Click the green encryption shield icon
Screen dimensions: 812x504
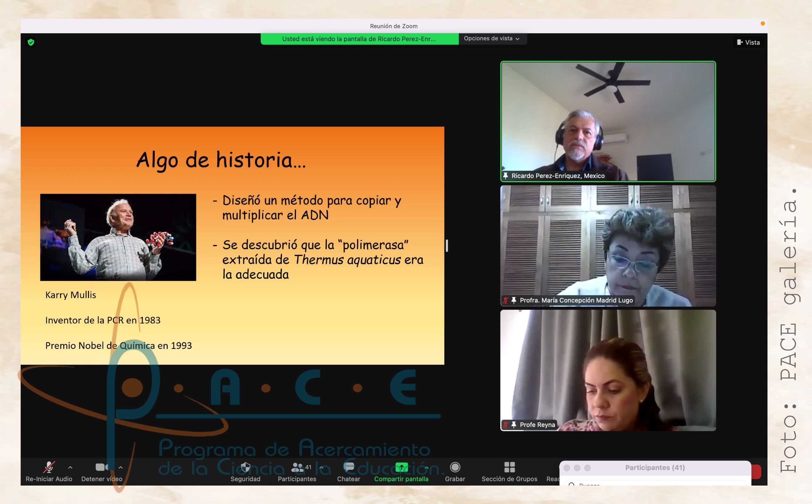click(x=31, y=42)
